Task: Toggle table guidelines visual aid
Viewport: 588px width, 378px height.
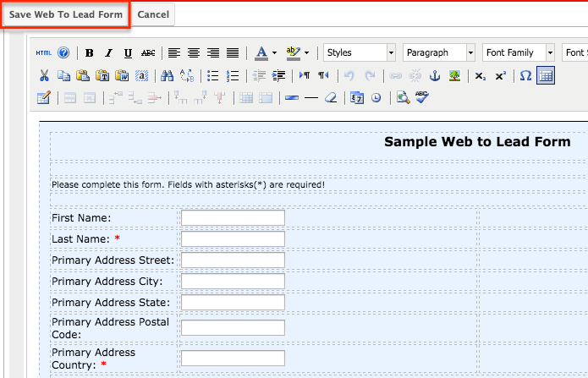Action: [546, 76]
